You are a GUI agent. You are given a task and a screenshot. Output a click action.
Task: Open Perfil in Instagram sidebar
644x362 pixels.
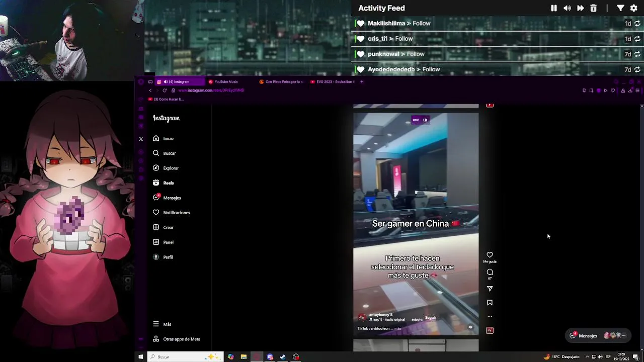click(163, 257)
